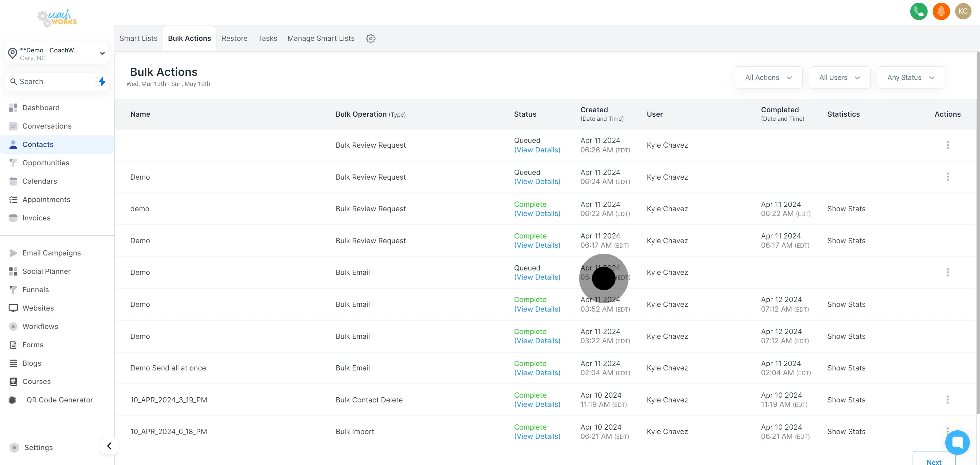Expand the Any Status filter dropdown
Screen dimensions: 980x465
tap(910, 78)
